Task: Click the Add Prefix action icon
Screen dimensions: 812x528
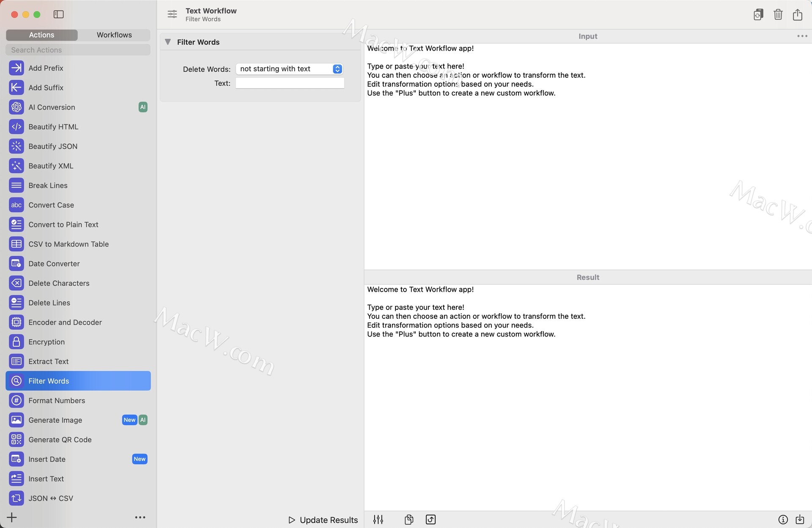Action: pos(16,68)
